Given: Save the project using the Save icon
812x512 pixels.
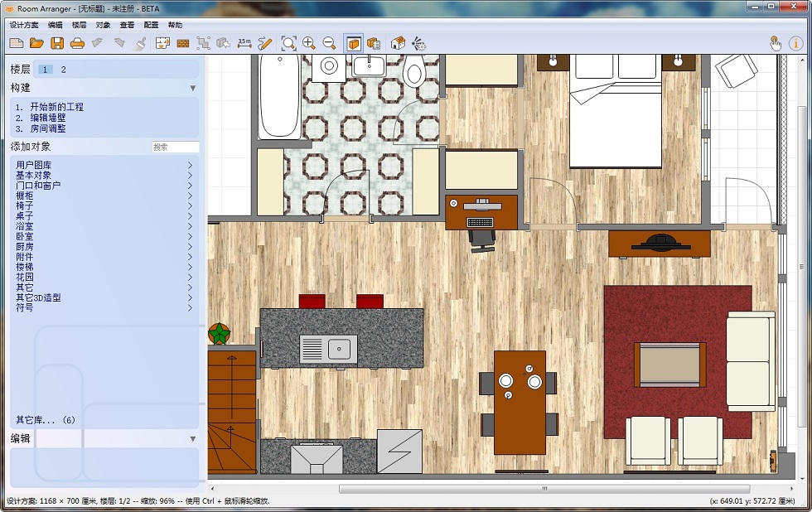Looking at the screenshot, I should click(x=59, y=43).
